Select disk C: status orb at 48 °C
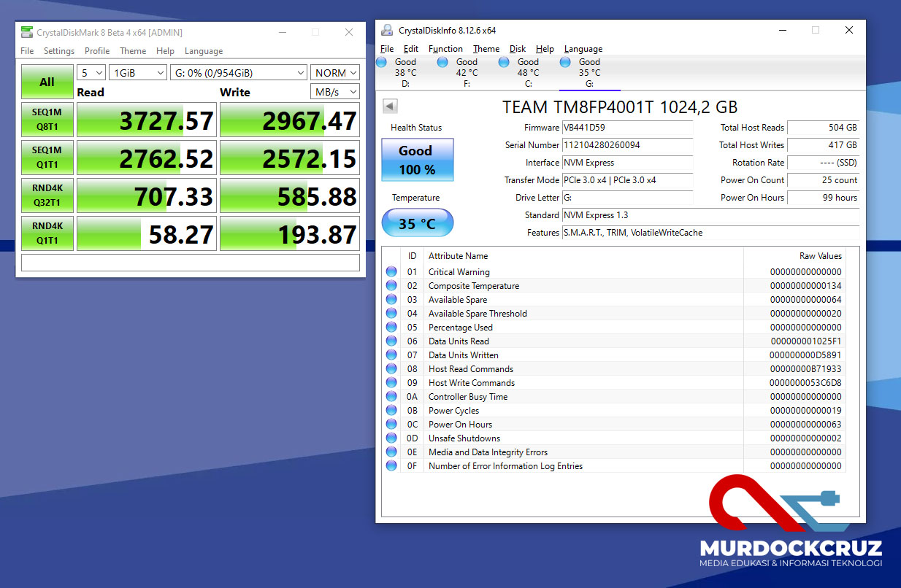This screenshot has width=901, height=588. 504,63
